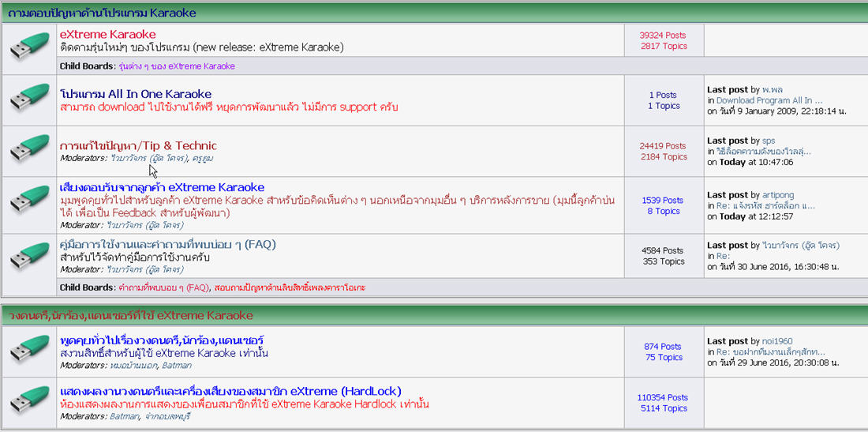
Task: Open moderator ไวบาวัจกร in เสียงตอบรับจากลูกค้า row
Action: click(x=146, y=225)
